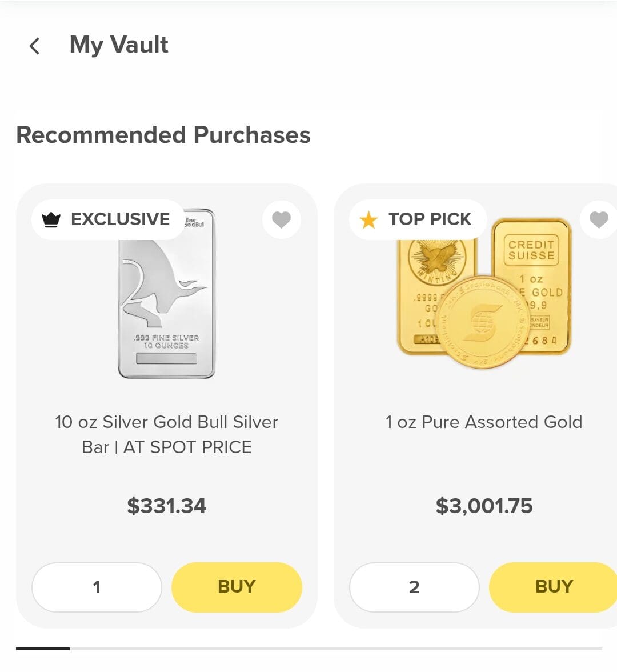Favorite the 1 oz Assorted Gold
The image size is (617, 672).
tap(598, 219)
